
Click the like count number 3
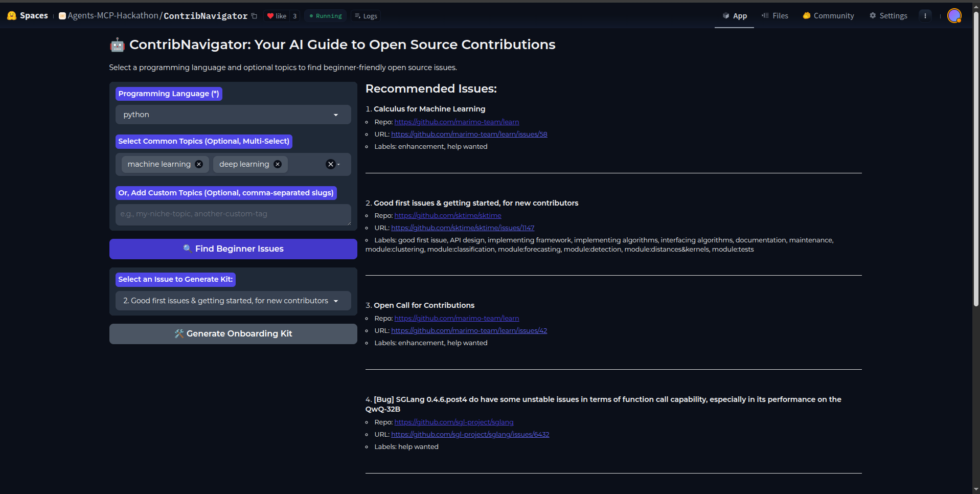tap(295, 16)
